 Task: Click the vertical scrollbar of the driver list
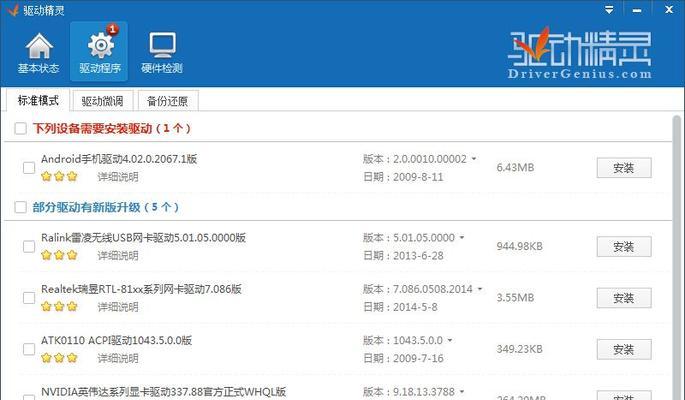coord(677,257)
